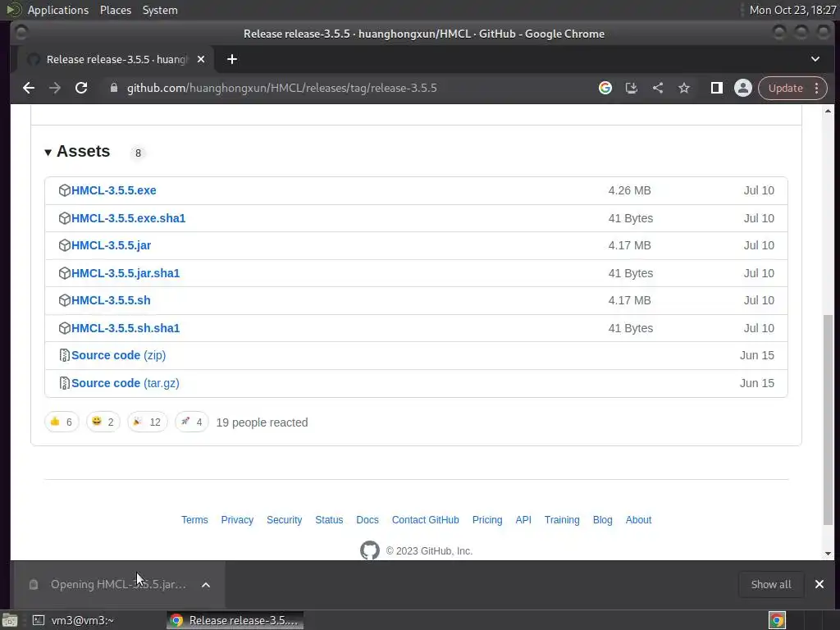The width and height of the screenshot is (840, 630).
Task: Download HMCL-3.5.5.jar.sha1
Action: tap(126, 273)
